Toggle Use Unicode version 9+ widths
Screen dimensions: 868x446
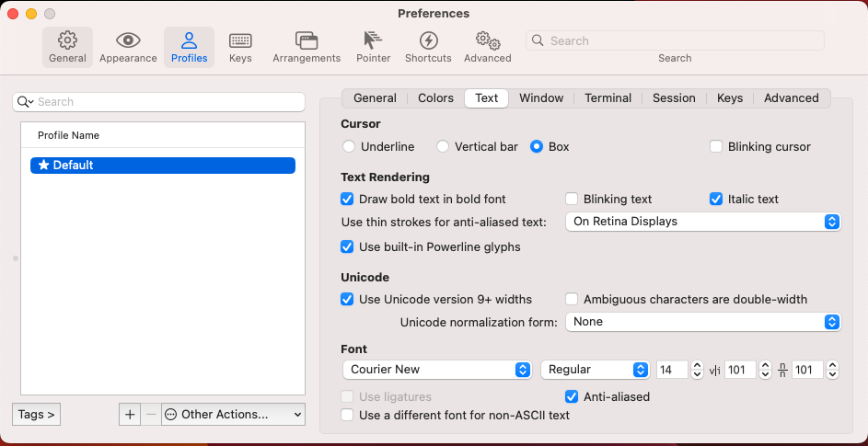coord(347,300)
